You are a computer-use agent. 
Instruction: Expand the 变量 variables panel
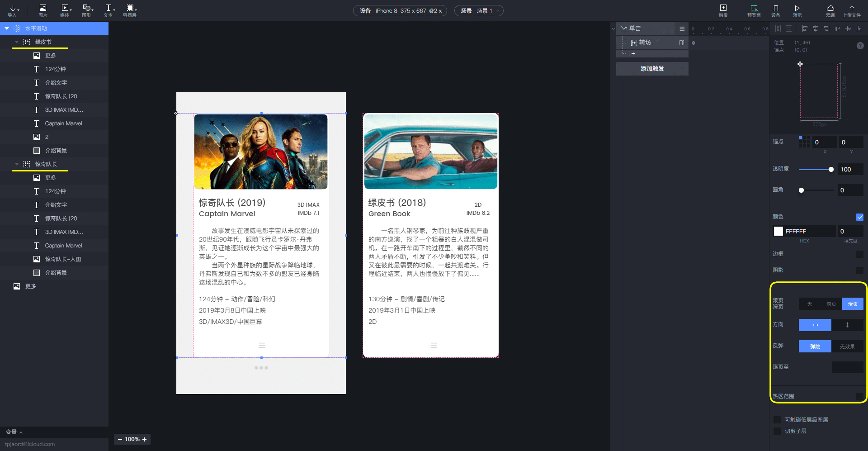14,432
